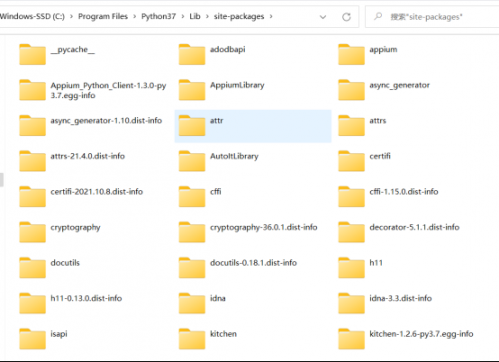Select the appium folder icon
499x362 pixels.
(351, 54)
